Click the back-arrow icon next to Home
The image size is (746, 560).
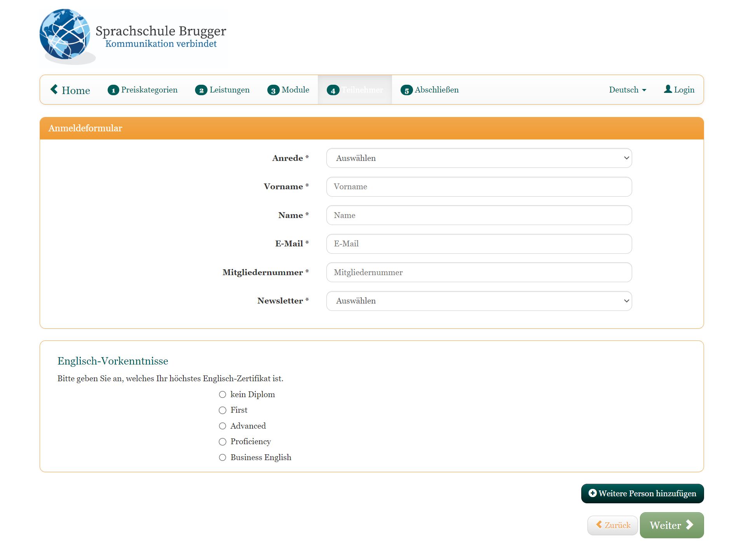point(54,89)
